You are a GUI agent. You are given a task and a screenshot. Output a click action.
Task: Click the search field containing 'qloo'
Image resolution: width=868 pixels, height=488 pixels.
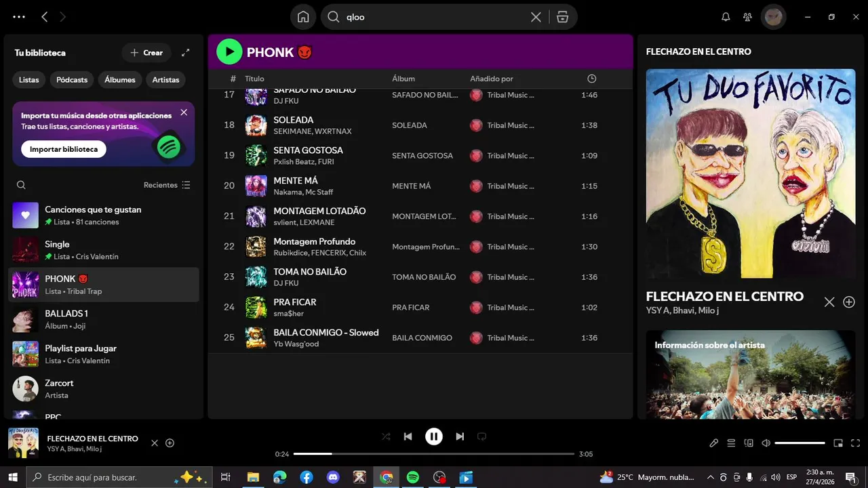click(x=434, y=17)
